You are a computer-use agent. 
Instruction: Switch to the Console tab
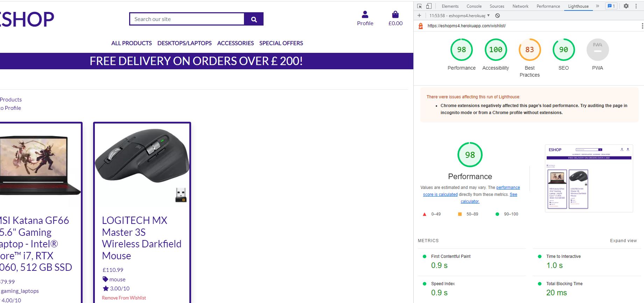pos(474,6)
